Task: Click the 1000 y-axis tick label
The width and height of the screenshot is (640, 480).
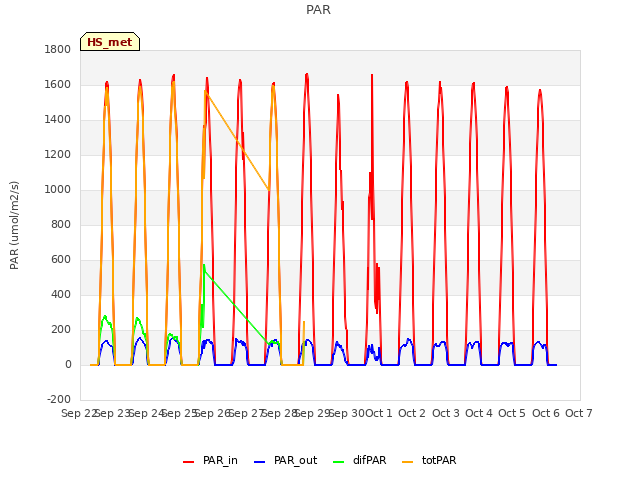Action: pyautogui.click(x=58, y=189)
